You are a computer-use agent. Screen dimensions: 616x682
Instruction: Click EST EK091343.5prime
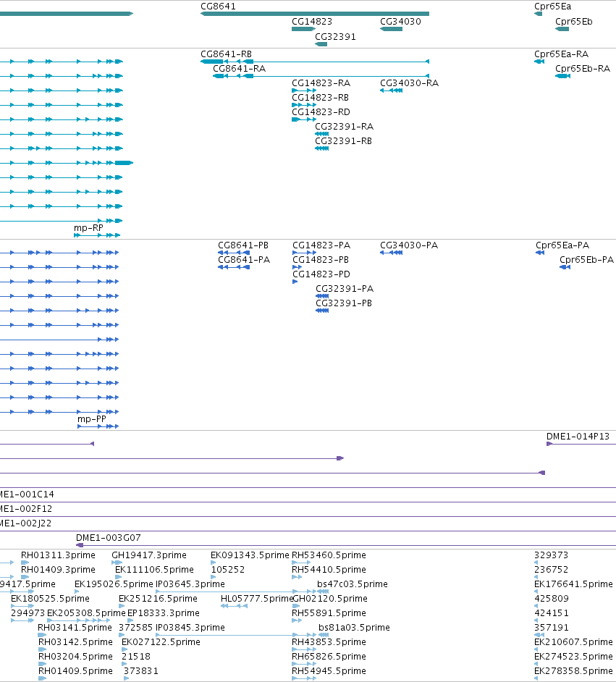click(250, 555)
